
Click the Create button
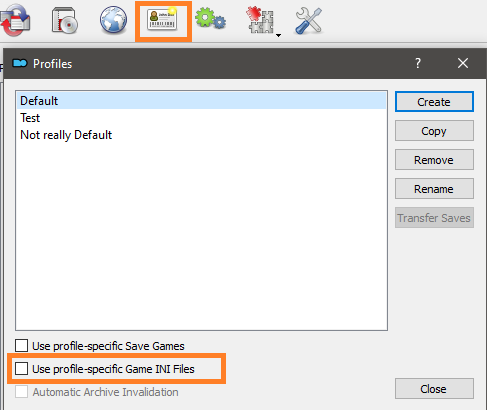tap(434, 102)
